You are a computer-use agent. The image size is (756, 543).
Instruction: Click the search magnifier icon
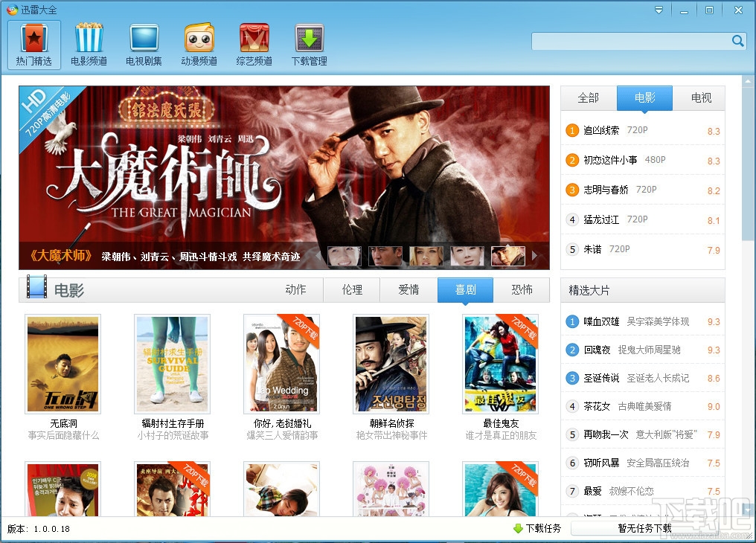[x=737, y=41]
